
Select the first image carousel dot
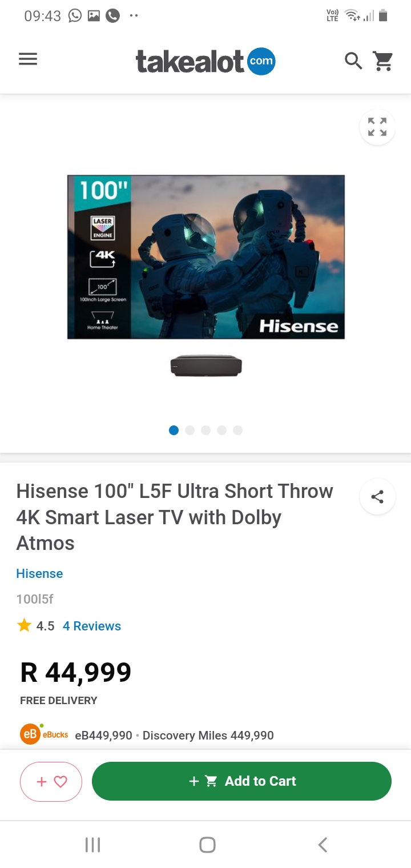pos(174,430)
